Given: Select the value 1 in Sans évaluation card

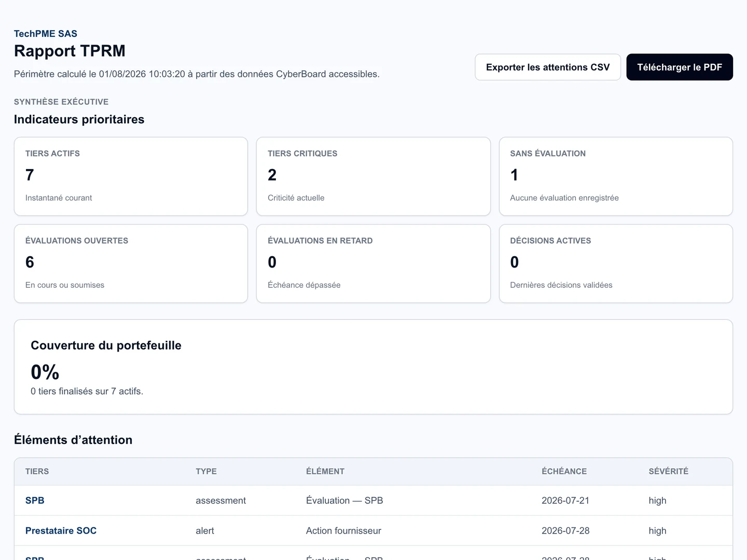Looking at the screenshot, I should point(514,175).
